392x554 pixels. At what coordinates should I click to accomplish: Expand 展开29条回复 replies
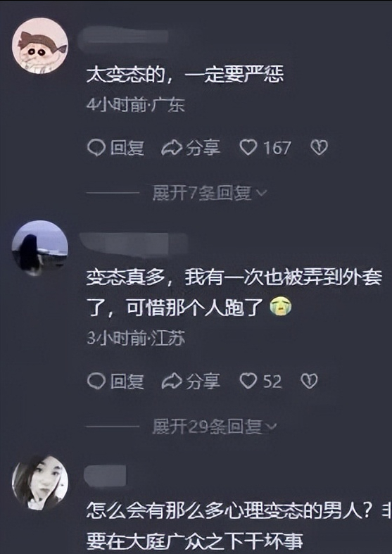[x=215, y=427]
